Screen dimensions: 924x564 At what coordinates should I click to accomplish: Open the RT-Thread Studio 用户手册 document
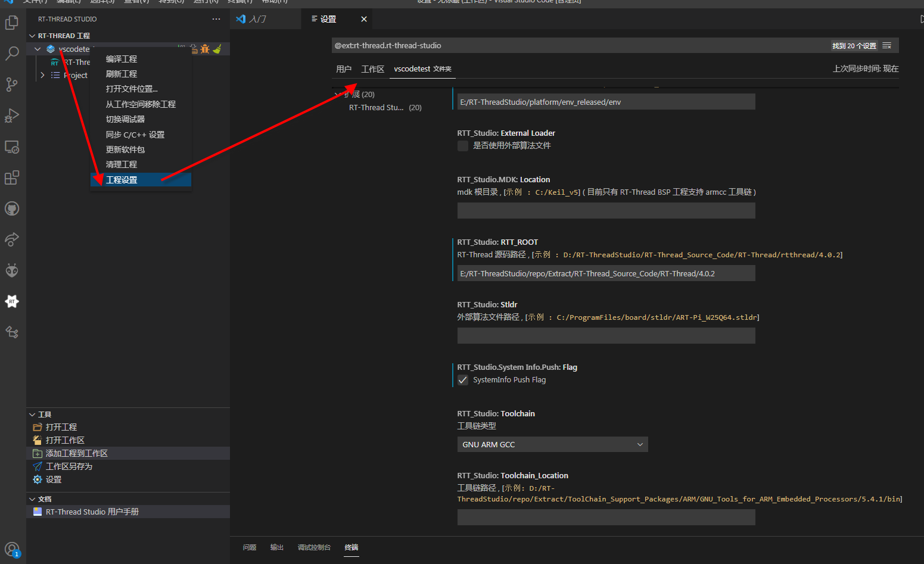pos(92,511)
